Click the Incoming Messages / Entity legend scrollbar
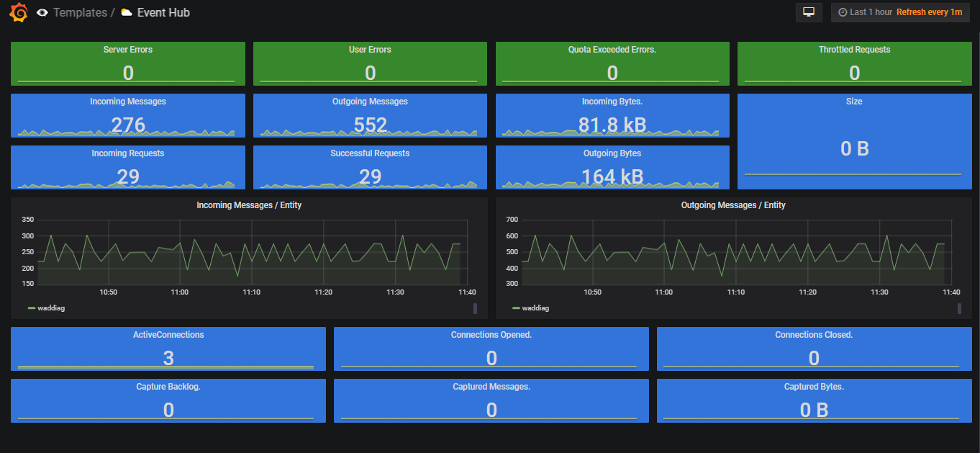The height and width of the screenshot is (453, 980). (x=476, y=308)
